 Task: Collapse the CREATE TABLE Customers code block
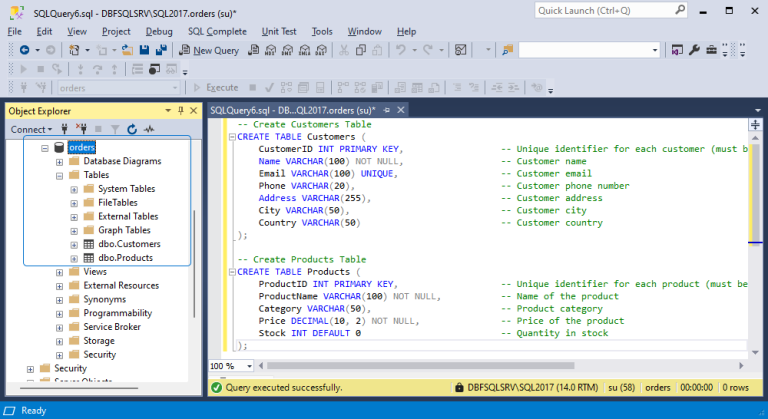(x=231, y=137)
